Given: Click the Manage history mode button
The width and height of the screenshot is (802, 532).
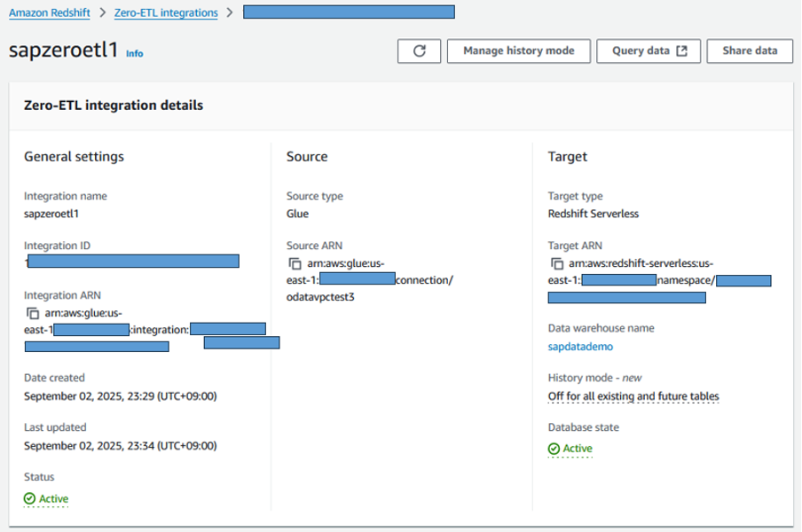Looking at the screenshot, I should click(518, 51).
